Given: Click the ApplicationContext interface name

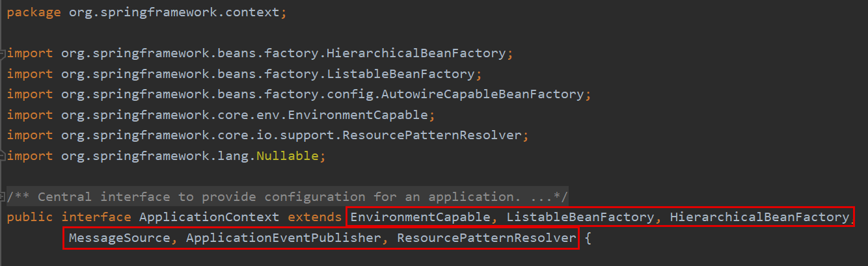Looking at the screenshot, I should [210, 217].
